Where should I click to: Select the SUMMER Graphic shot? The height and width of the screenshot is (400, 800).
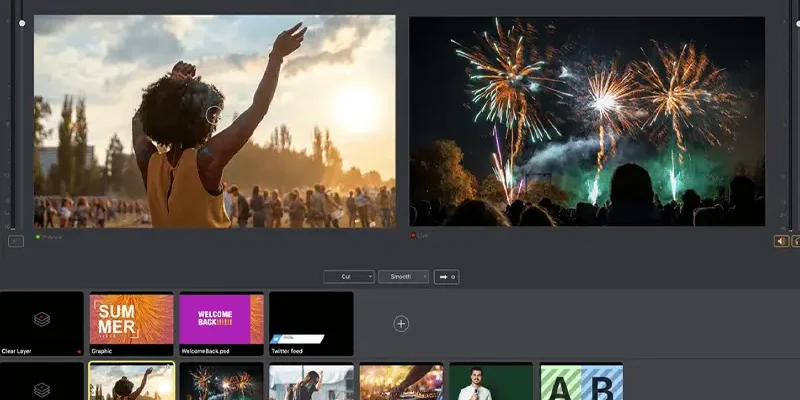(132, 323)
